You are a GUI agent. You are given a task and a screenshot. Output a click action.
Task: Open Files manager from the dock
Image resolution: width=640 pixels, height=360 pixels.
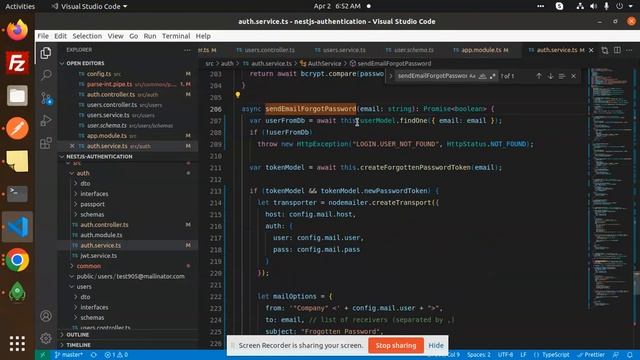click(17, 96)
